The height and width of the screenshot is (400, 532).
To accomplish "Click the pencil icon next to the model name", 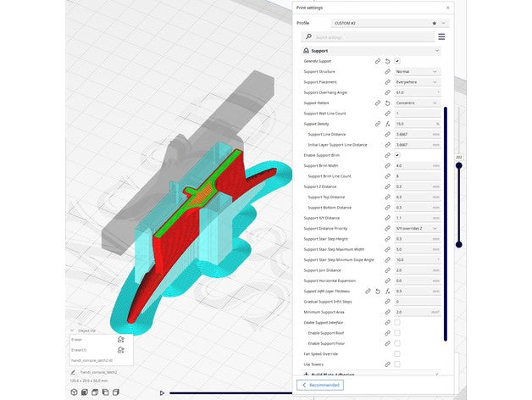I will tap(73, 372).
